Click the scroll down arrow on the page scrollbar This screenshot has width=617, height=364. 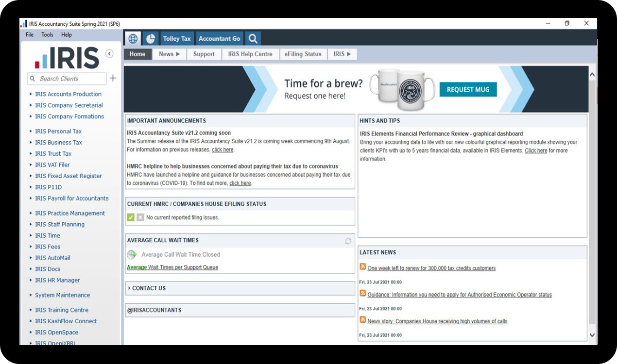click(592, 335)
